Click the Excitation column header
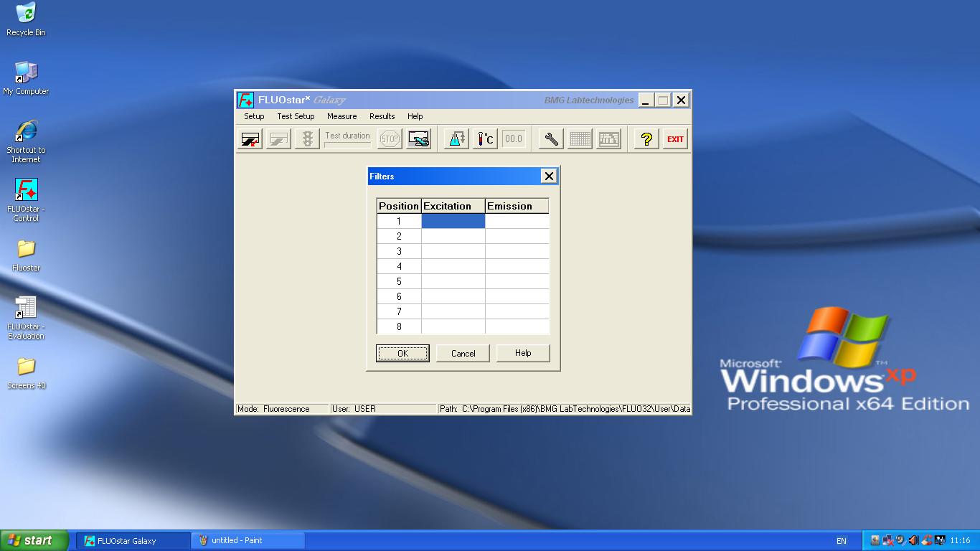 point(453,206)
